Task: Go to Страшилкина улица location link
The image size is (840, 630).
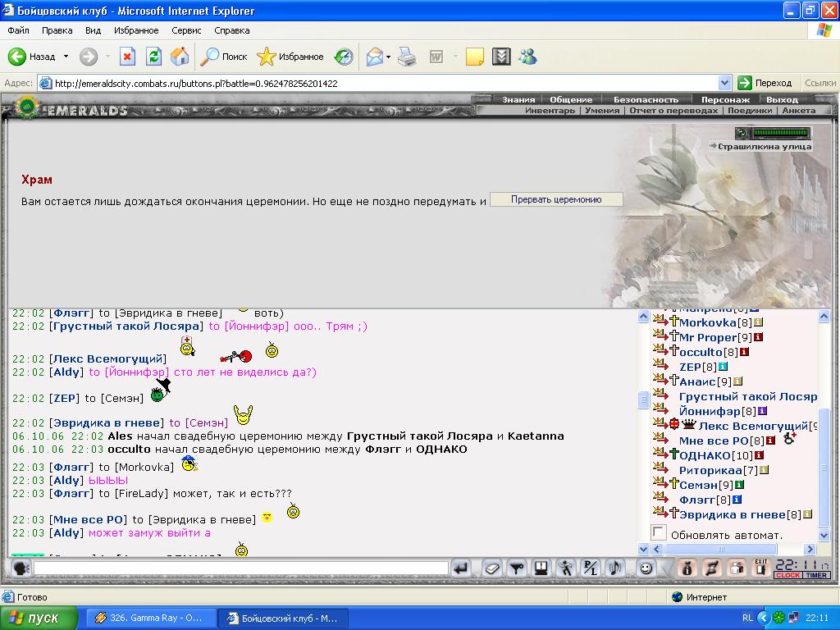Action: coord(765,146)
